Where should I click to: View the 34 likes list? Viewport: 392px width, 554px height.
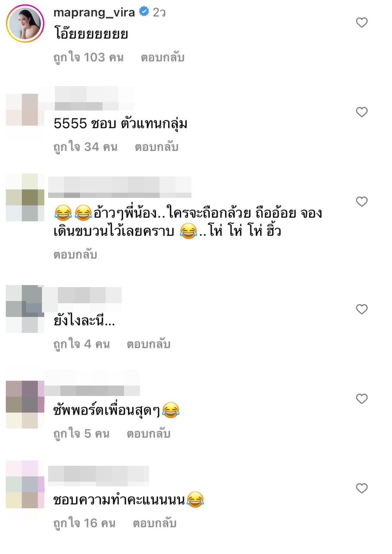(85, 147)
